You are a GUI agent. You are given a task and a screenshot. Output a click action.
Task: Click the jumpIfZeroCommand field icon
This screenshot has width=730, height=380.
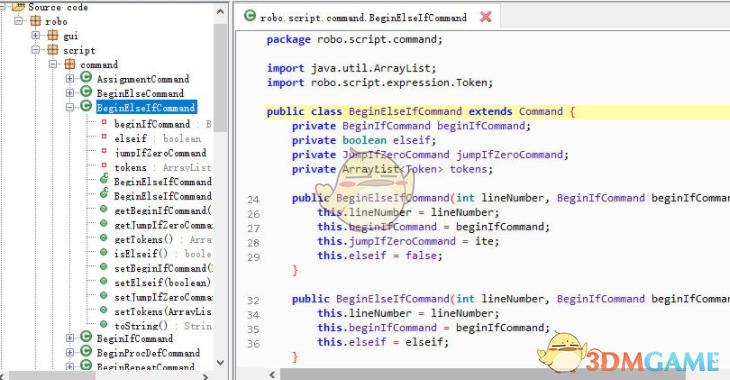pos(104,151)
